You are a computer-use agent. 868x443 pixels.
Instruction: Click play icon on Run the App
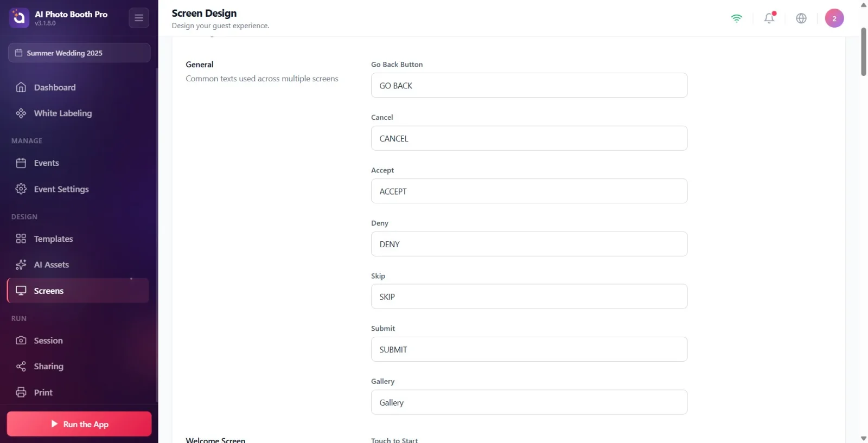54,424
